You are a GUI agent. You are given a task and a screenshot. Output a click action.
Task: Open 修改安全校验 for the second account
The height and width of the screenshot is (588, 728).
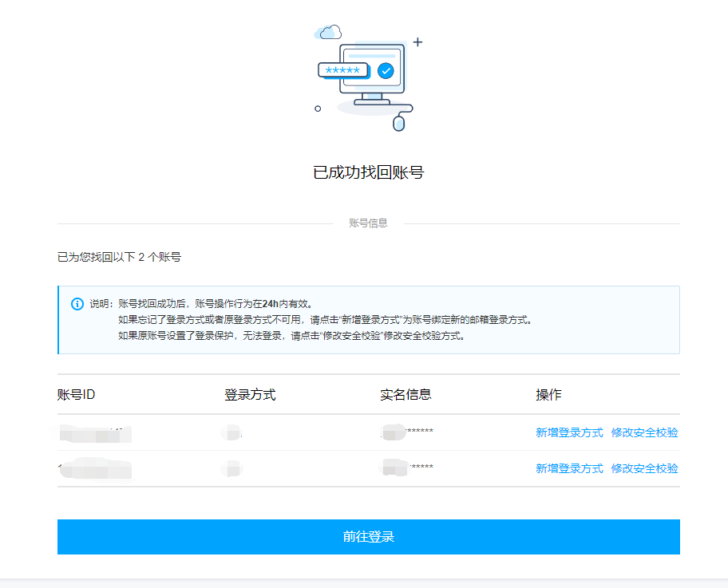[x=644, y=468]
